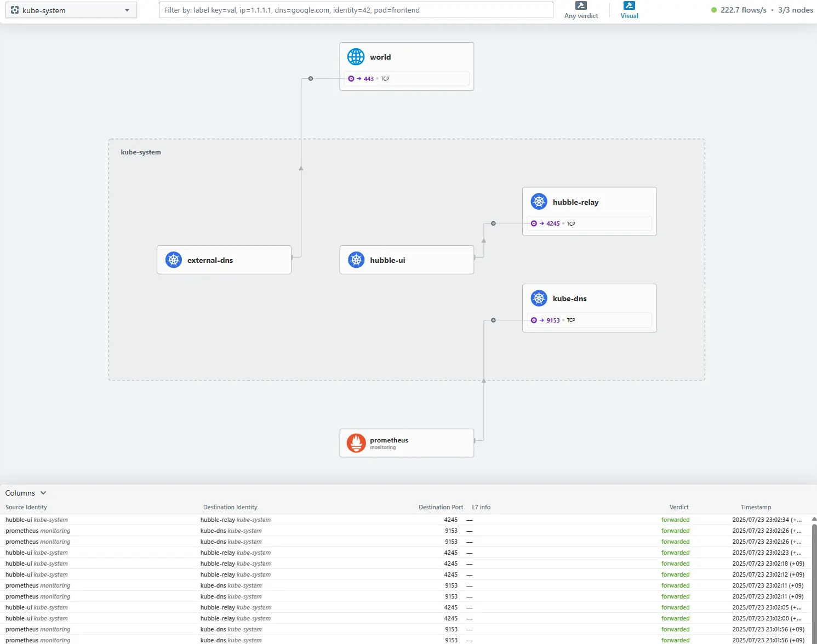Click the hubble-ui Kubernetes icon

[356, 260]
